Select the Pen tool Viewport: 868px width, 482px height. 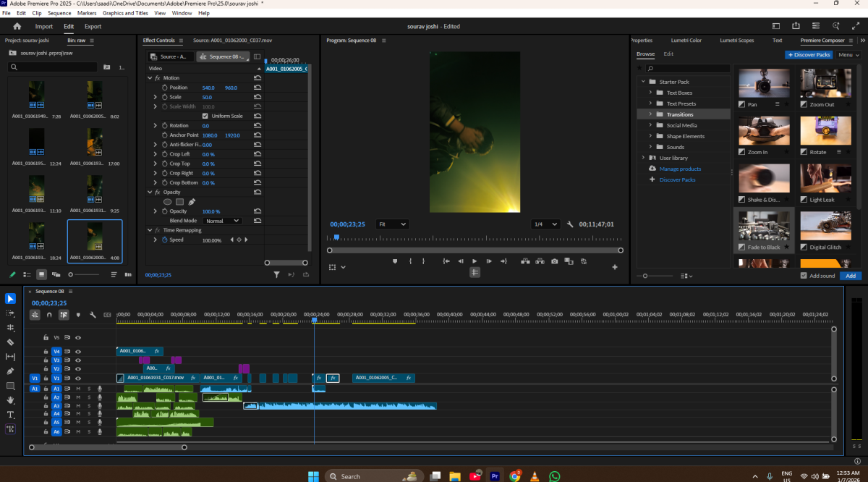click(x=10, y=371)
